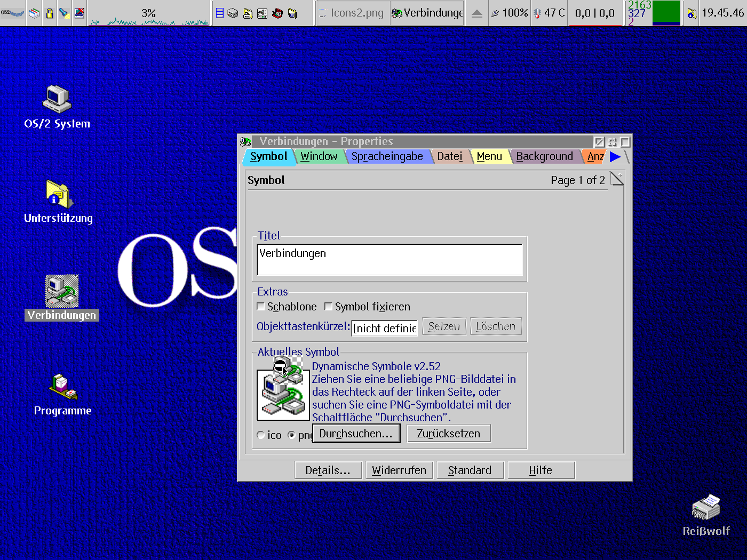
Task: Open Unterstützung folder icon on desktop
Action: (58, 194)
